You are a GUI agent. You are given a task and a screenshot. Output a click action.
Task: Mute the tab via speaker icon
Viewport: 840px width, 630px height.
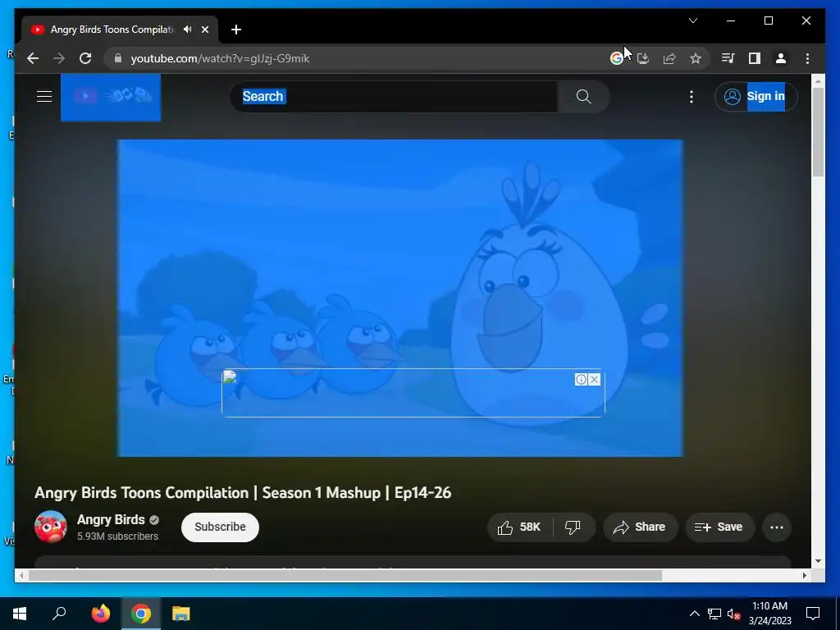187,30
